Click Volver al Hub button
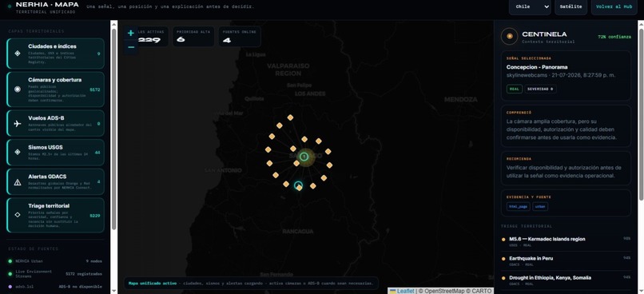The height and width of the screenshot is (294, 644). tap(614, 6)
